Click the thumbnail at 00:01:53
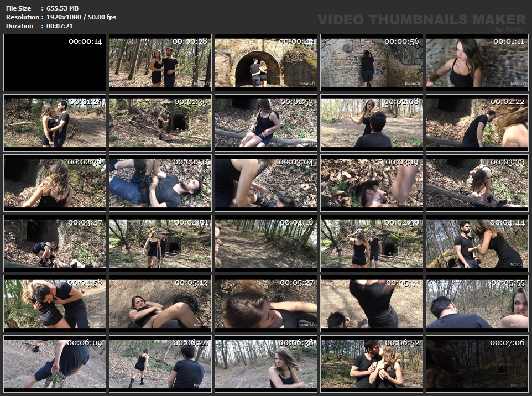Image resolution: width=532 pixels, height=396 pixels. click(x=266, y=123)
